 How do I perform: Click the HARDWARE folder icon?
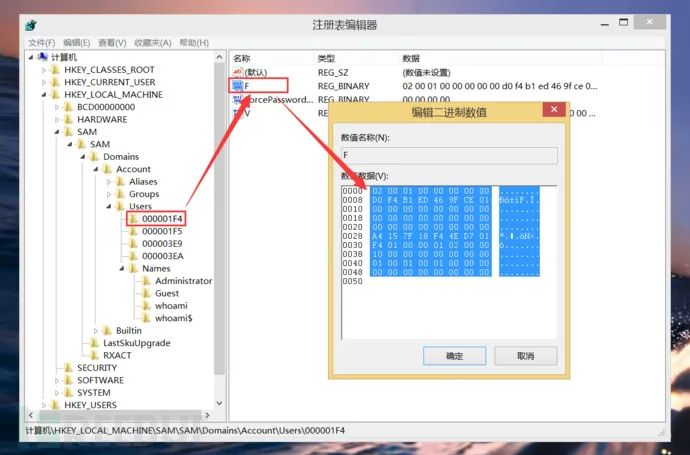pyautogui.click(x=68, y=119)
